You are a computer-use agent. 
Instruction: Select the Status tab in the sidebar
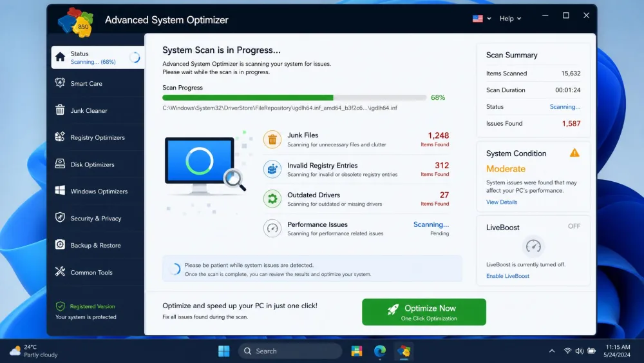pos(98,57)
